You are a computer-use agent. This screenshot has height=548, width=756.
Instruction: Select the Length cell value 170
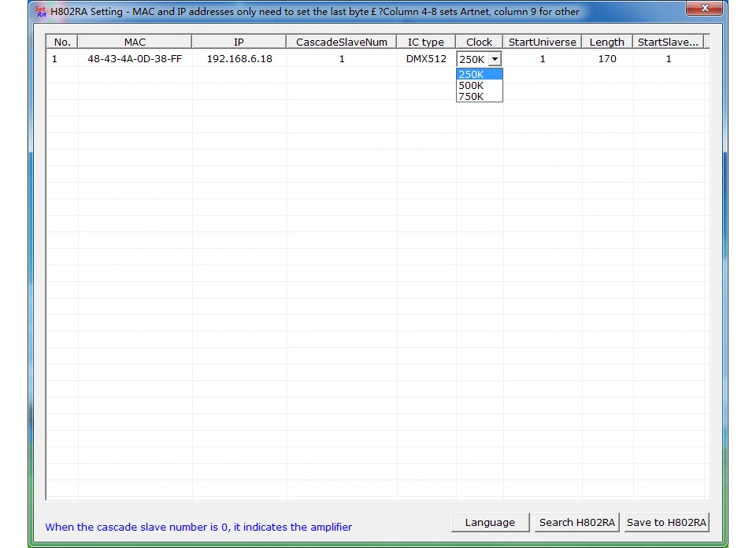(607, 59)
